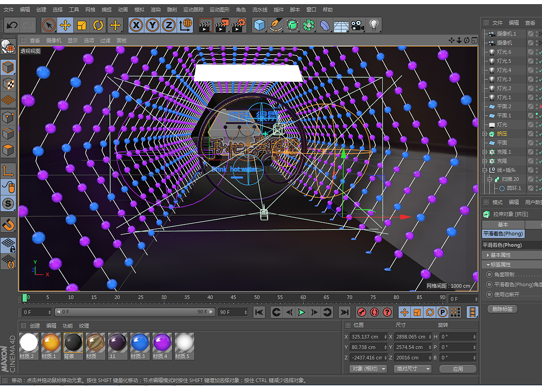The width and height of the screenshot is (542, 392).
Task: Add a cube primitive object
Action: point(260,25)
